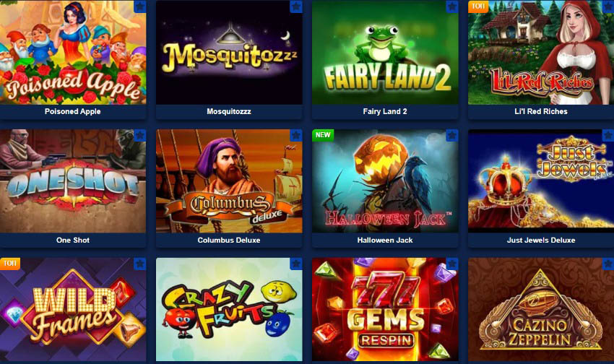Launch the Crazy Fruits game thumbnail
Image resolution: width=614 pixels, height=364 pixels.
click(229, 309)
